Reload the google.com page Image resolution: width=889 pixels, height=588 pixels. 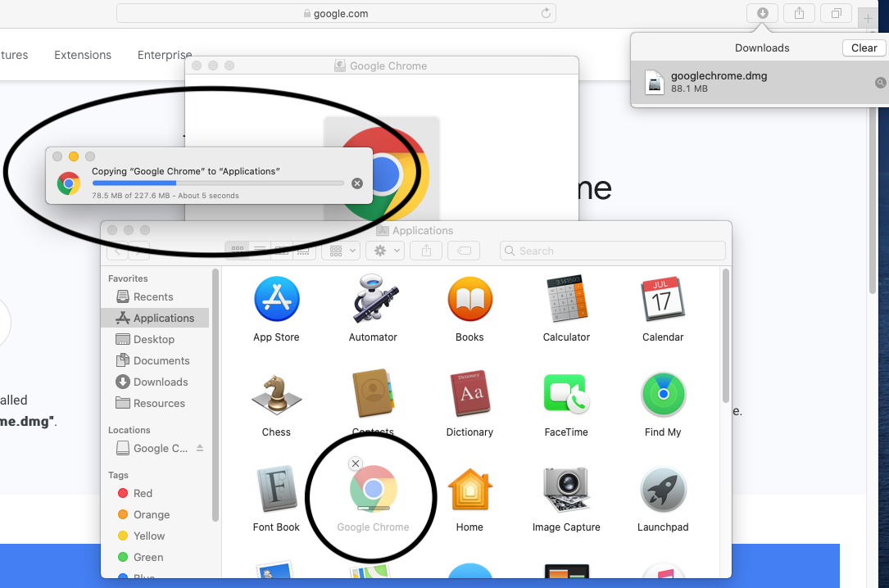[546, 13]
